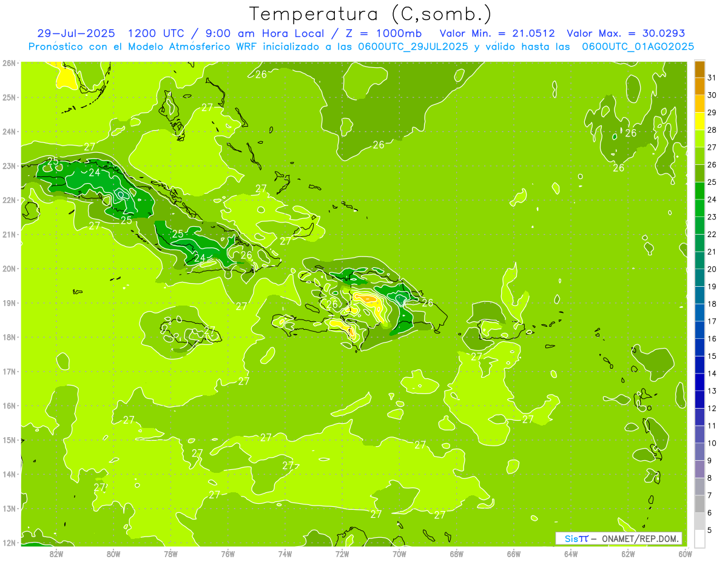The height and width of the screenshot is (562, 728).
Task: Click legend value '30' on color scale
Action: click(x=712, y=95)
